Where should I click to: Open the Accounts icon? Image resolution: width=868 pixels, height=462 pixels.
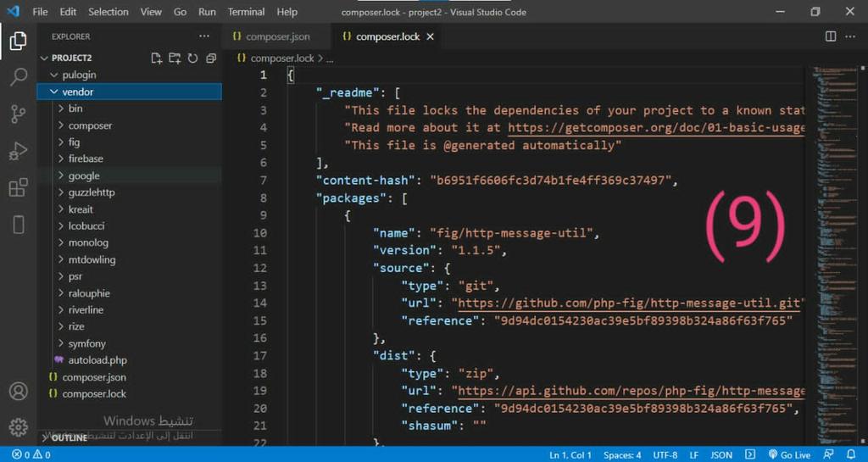[x=18, y=391]
